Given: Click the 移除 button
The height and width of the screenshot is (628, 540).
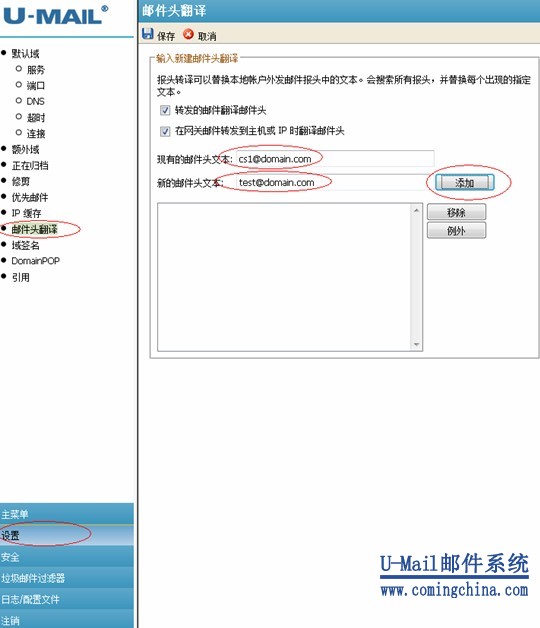Looking at the screenshot, I should 456,212.
